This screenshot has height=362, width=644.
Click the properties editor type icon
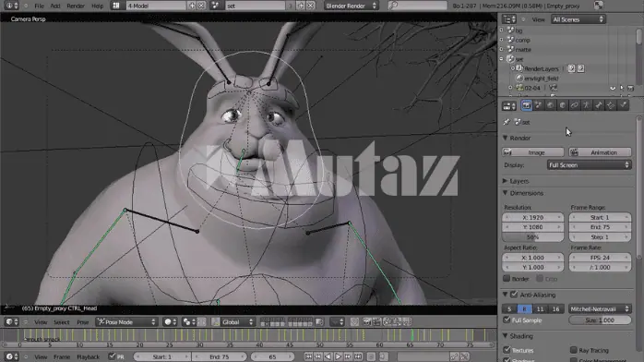509,106
